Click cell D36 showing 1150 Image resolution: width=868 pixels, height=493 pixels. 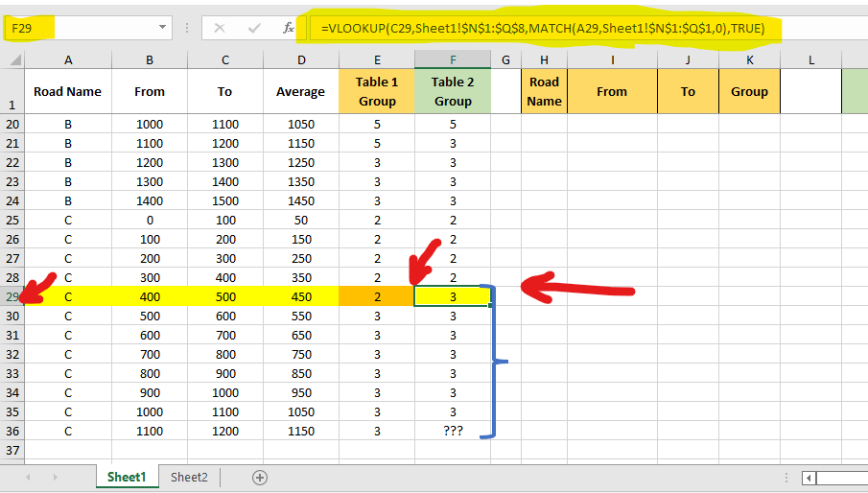[x=301, y=431]
